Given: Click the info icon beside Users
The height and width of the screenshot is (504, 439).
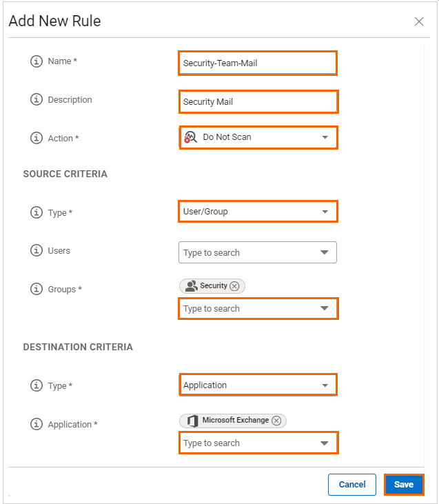Looking at the screenshot, I should point(37,251).
